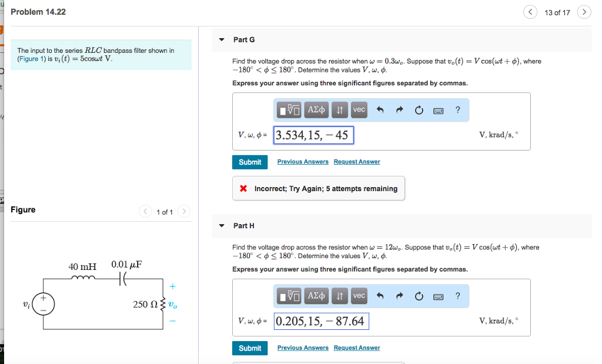Undo the last entry in Part G
The width and height of the screenshot is (602, 364).
pos(382,109)
